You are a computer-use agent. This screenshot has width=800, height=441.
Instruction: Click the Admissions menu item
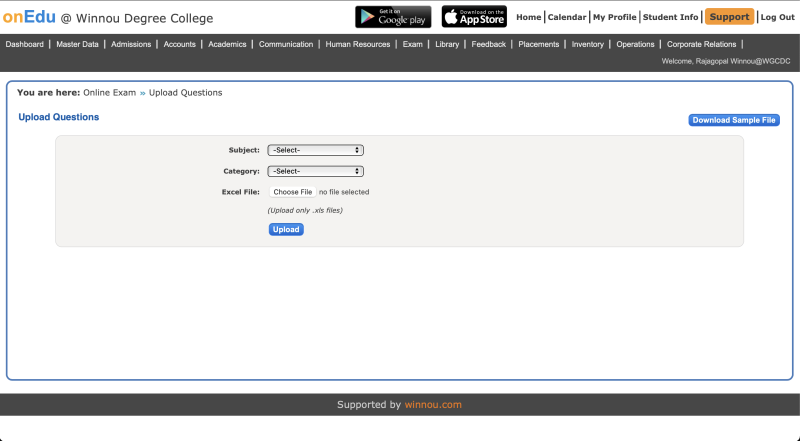(x=131, y=44)
